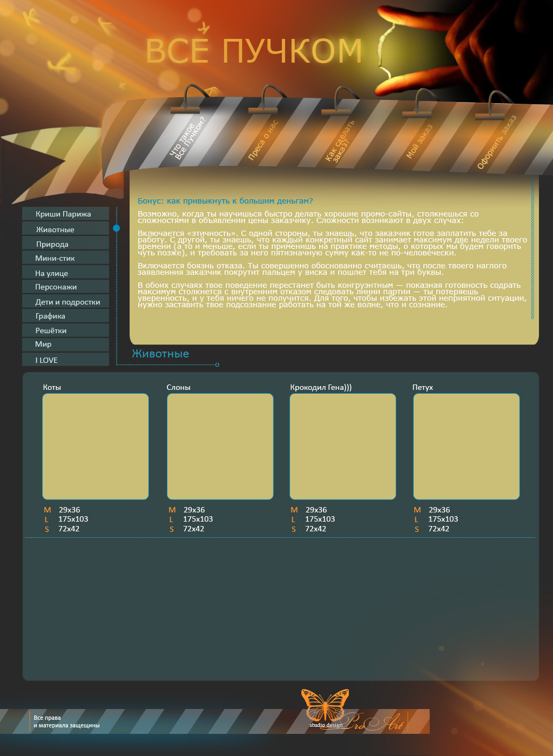
Task: Click the 'ВСЕ ПУЧКОМ' site title
Action: point(254,51)
